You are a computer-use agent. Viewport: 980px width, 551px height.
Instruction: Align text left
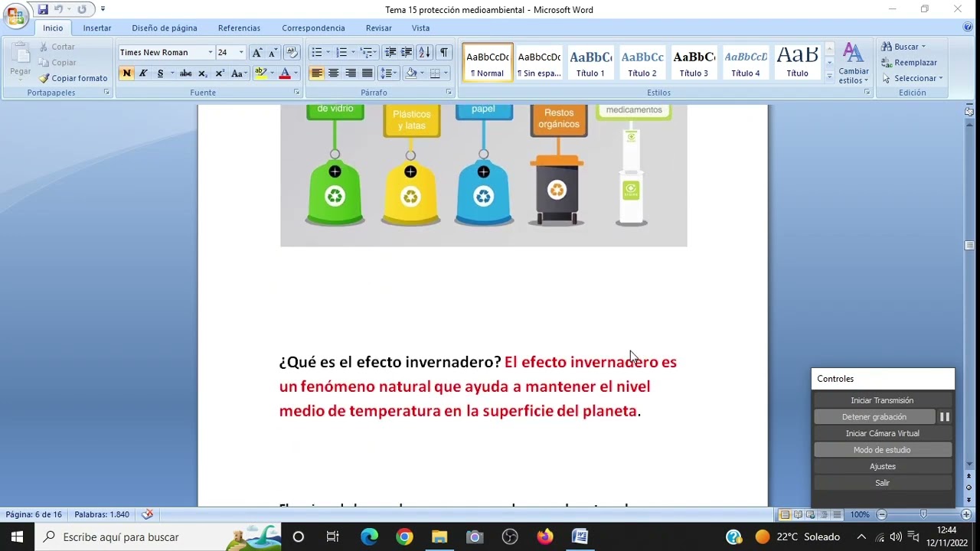point(316,73)
